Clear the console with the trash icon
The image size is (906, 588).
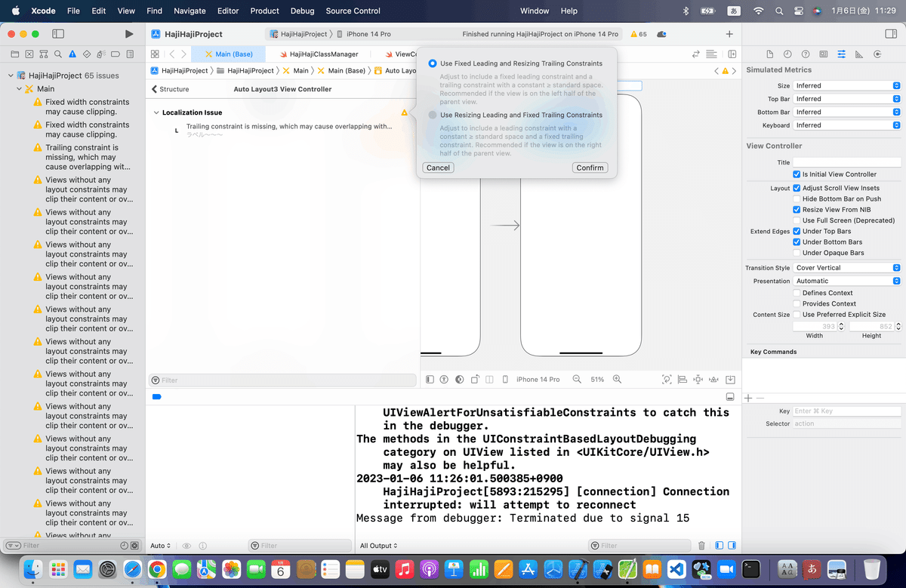coord(701,546)
